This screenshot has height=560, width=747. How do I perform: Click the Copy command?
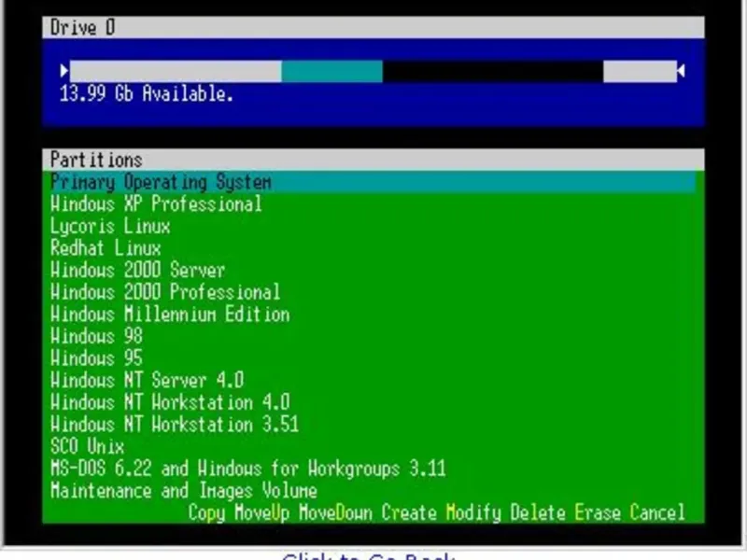[206, 512]
